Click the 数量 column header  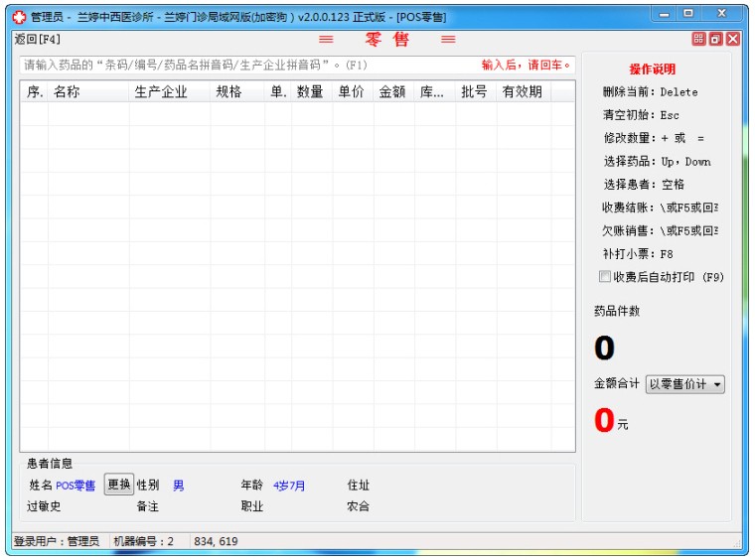(x=312, y=91)
